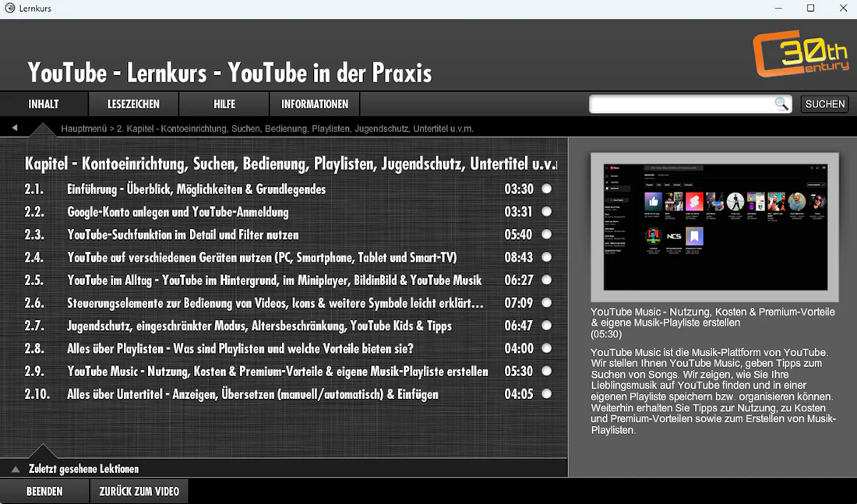Mark lesson 2.6 Steuerungselemente as watched
857x504 pixels.
(x=546, y=302)
